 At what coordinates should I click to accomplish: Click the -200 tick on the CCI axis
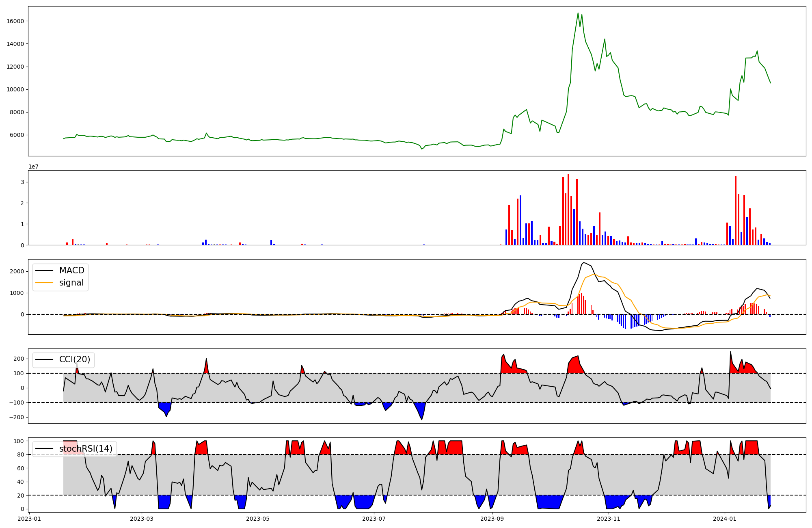point(16,418)
